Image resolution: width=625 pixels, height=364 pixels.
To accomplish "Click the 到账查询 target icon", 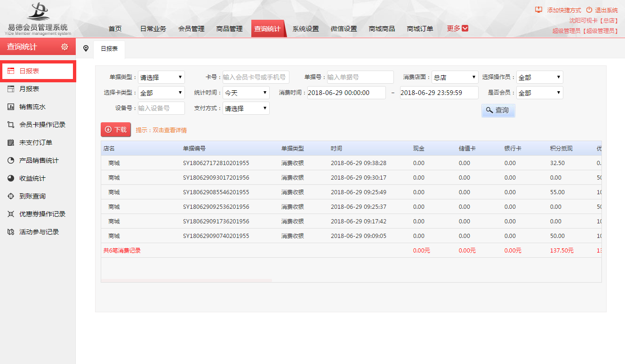I will (11, 196).
